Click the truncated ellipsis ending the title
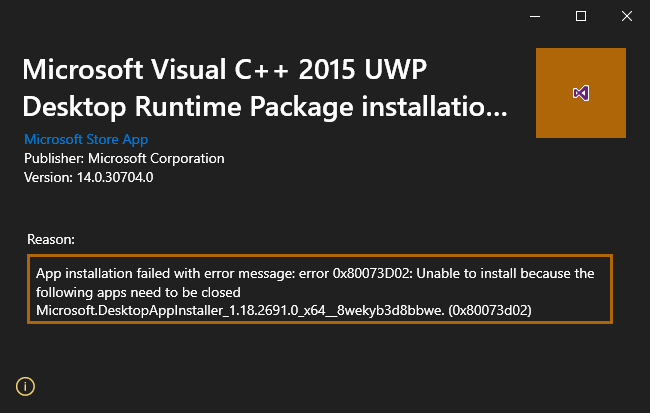This screenshot has width=650, height=413. [495, 112]
